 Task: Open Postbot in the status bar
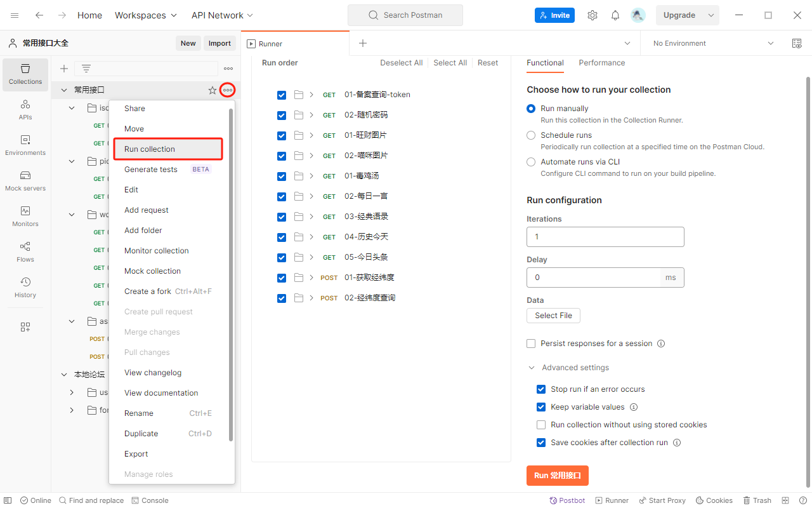pyautogui.click(x=567, y=500)
